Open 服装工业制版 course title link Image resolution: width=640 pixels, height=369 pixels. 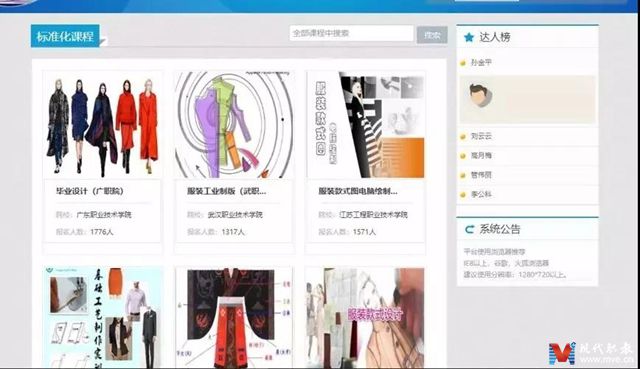tap(227, 191)
